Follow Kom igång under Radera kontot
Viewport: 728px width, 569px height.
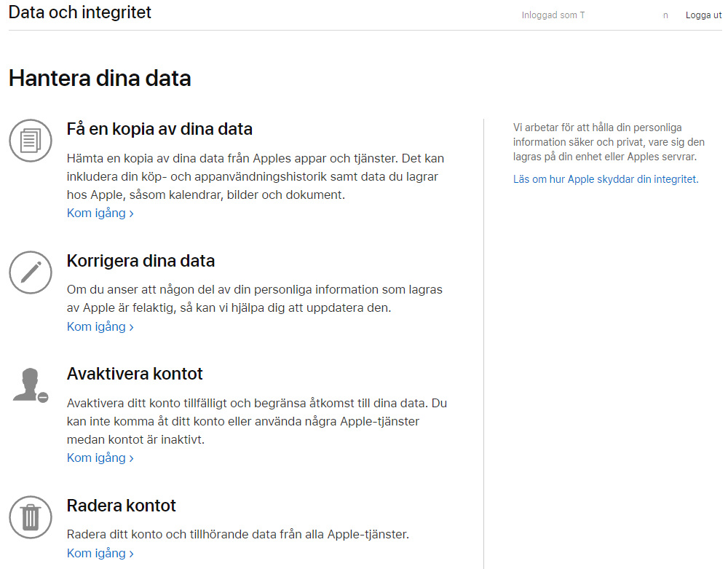click(100, 554)
